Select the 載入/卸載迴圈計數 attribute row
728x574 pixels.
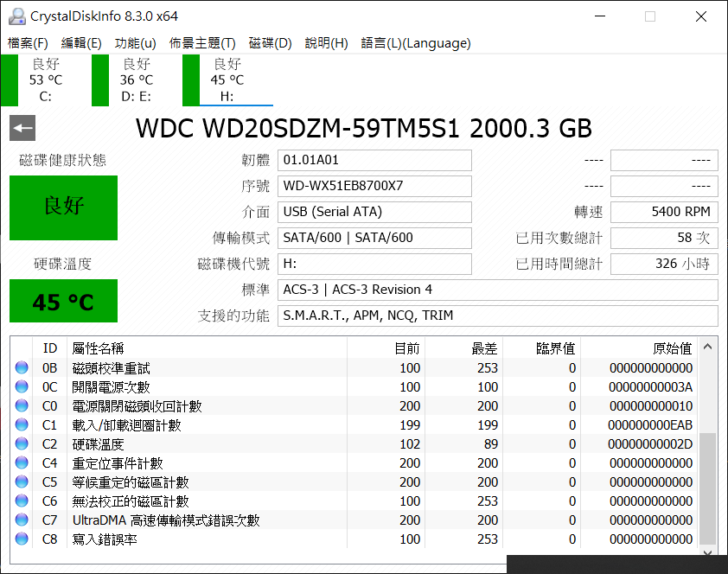click(354, 425)
